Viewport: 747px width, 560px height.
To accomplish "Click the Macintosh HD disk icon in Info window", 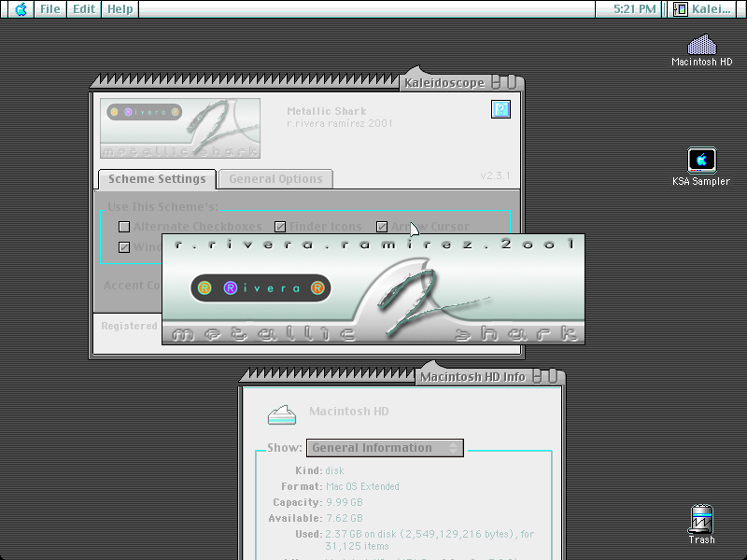I will point(282,414).
